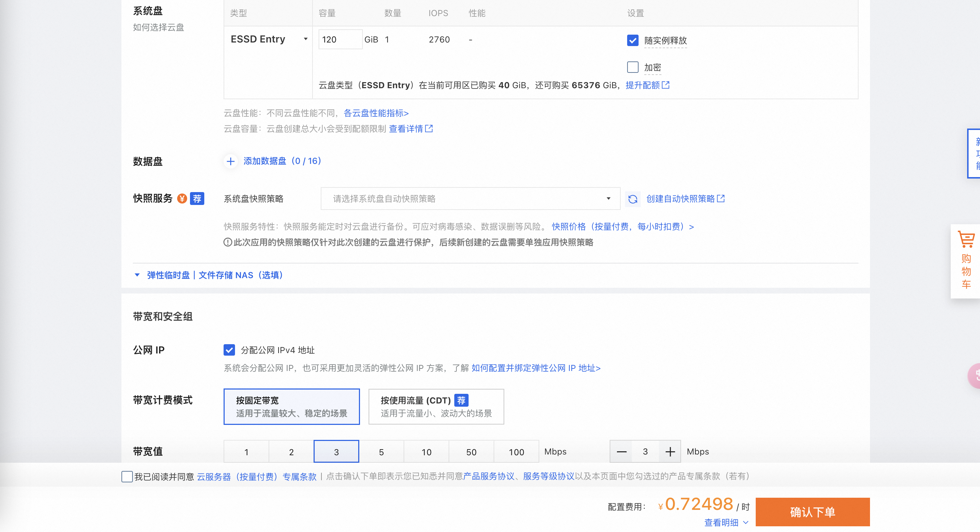Open 快照价格(按量付费,每小时扣费) link
The width and height of the screenshot is (980, 532).
click(x=623, y=227)
